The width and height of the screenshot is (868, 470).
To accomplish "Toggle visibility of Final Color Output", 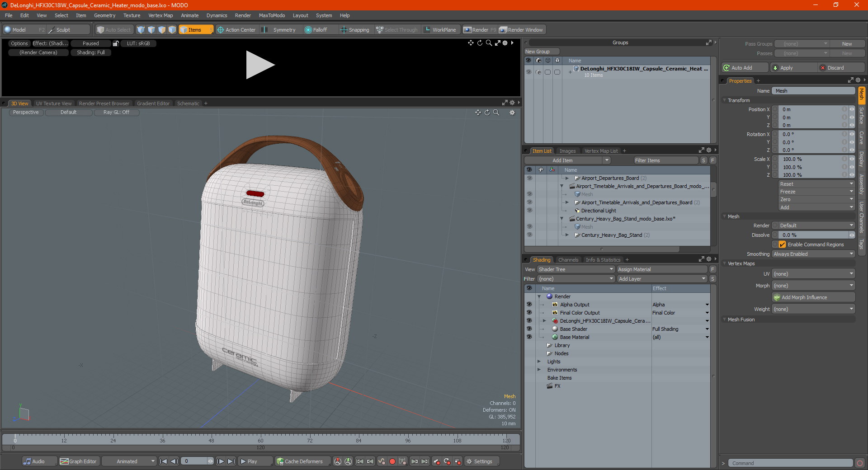I will tap(529, 313).
